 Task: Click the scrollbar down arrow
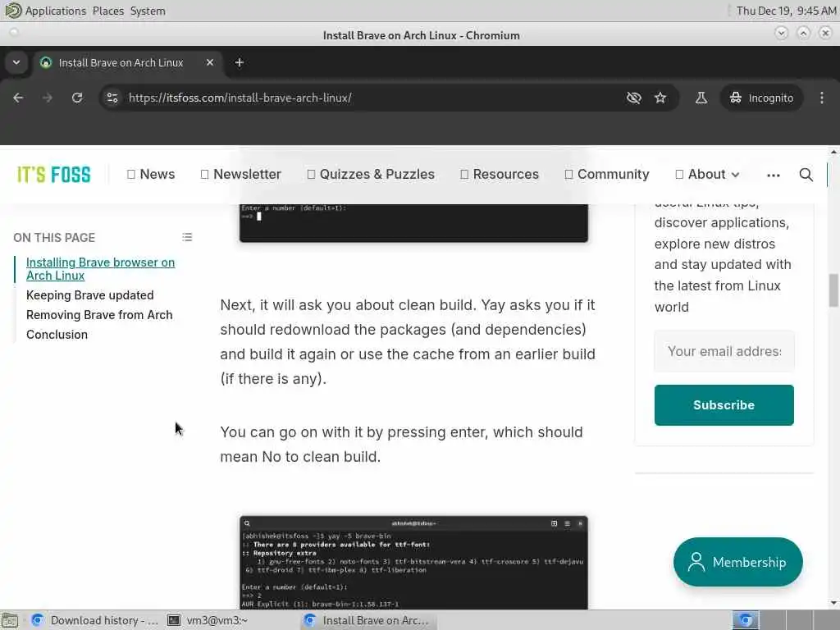pos(833,603)
